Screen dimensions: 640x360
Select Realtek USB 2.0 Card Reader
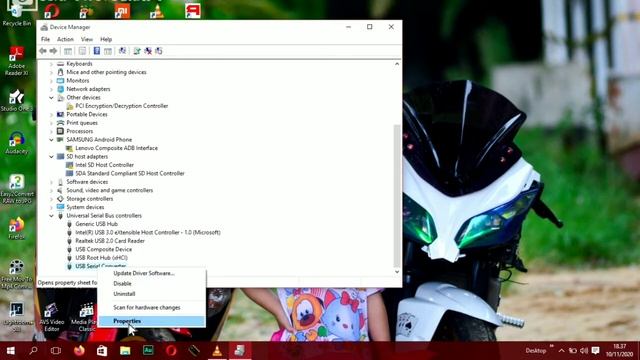pyautogui.click(x=110, y=241)
